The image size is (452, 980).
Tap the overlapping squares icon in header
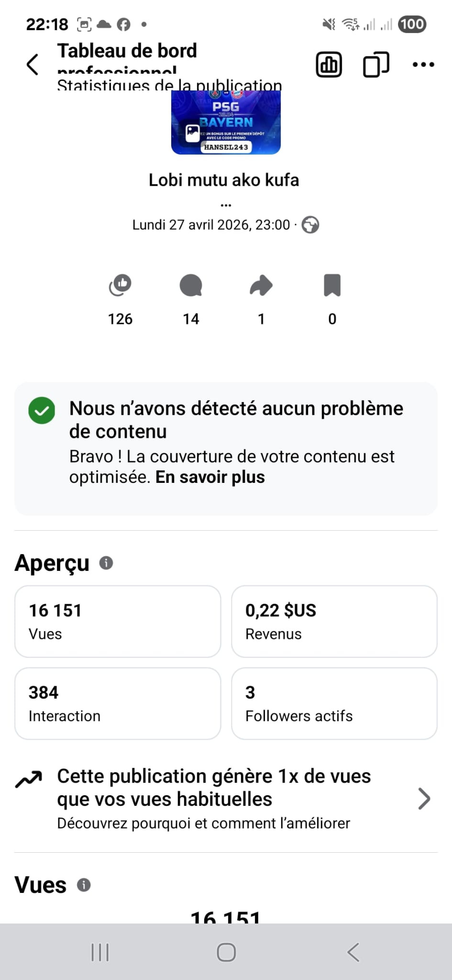pos(376,64)
